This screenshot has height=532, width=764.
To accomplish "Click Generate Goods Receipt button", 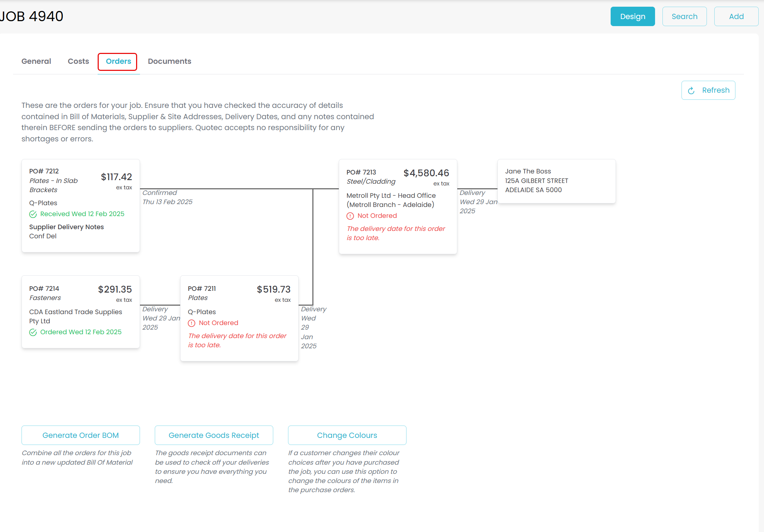I will coord(214,435).
